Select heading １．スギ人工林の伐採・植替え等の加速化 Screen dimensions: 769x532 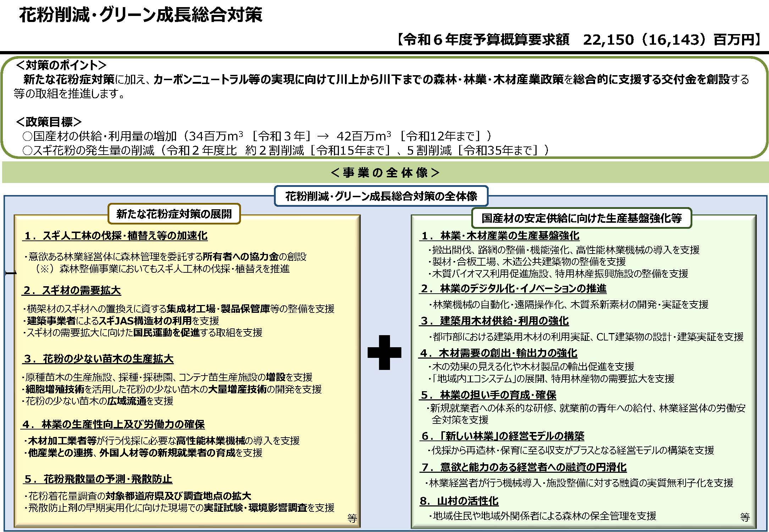pos(115,236)
